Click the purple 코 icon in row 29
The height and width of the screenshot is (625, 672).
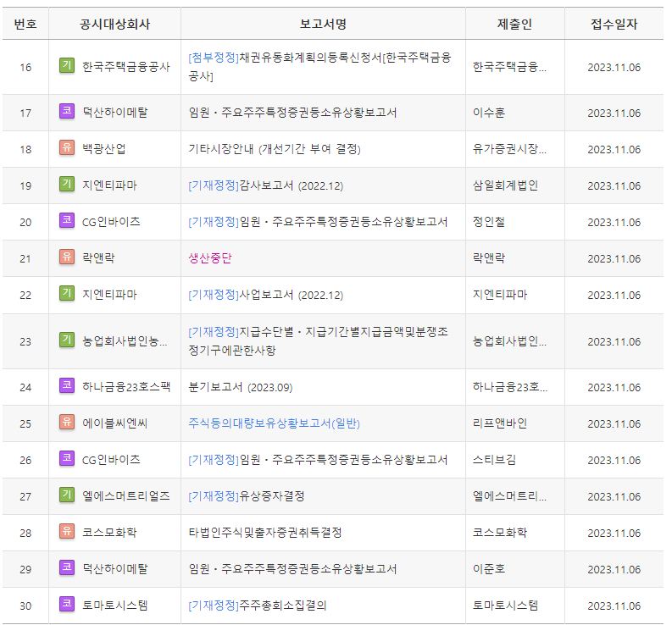(x=67, y=567)
